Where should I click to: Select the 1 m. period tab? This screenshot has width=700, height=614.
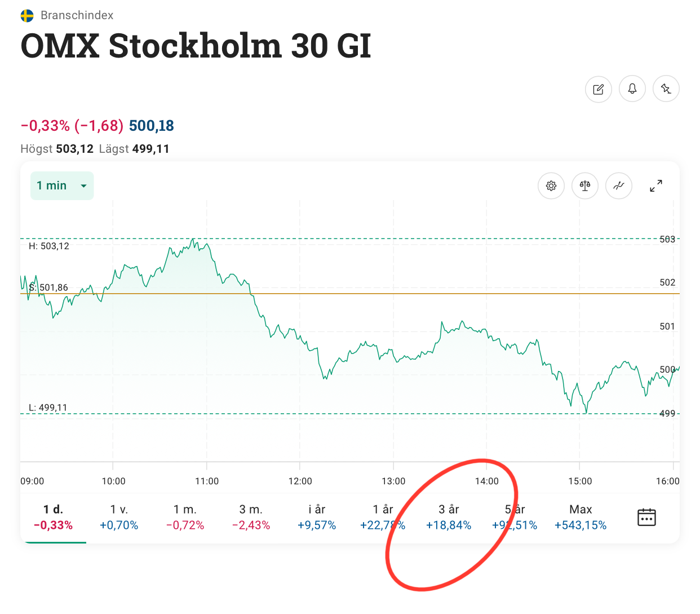[x=185, y=517]
